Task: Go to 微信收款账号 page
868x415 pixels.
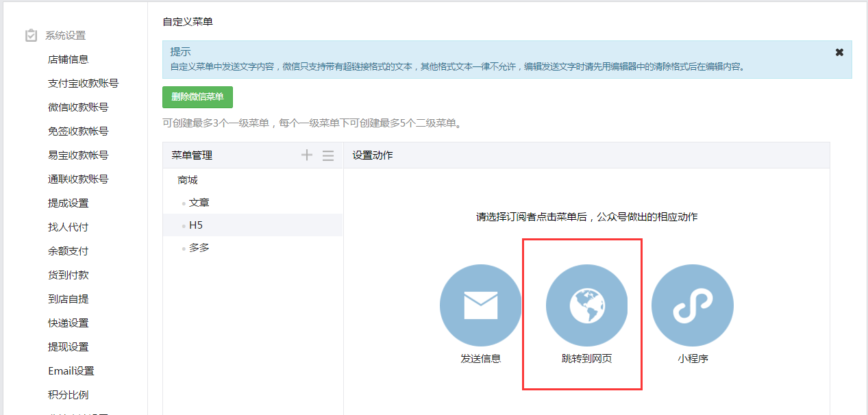Action: coord(78,108)
